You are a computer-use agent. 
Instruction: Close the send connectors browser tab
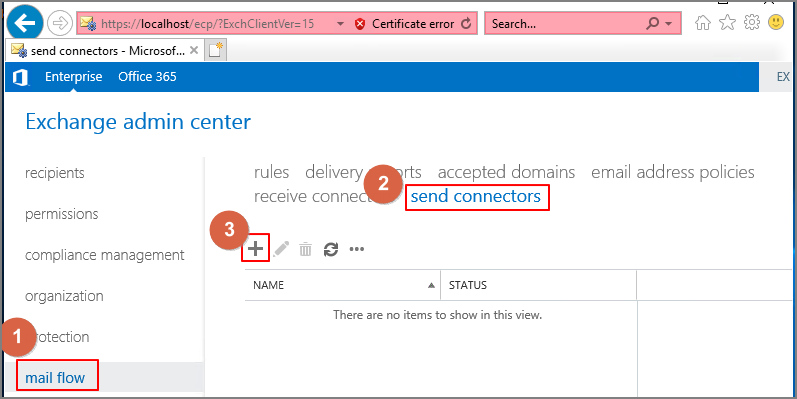point(194,50)
